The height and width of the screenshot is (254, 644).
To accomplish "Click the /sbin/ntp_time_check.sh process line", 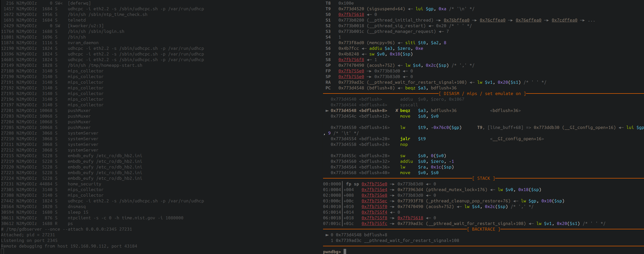I will click(x=76, y=14).
